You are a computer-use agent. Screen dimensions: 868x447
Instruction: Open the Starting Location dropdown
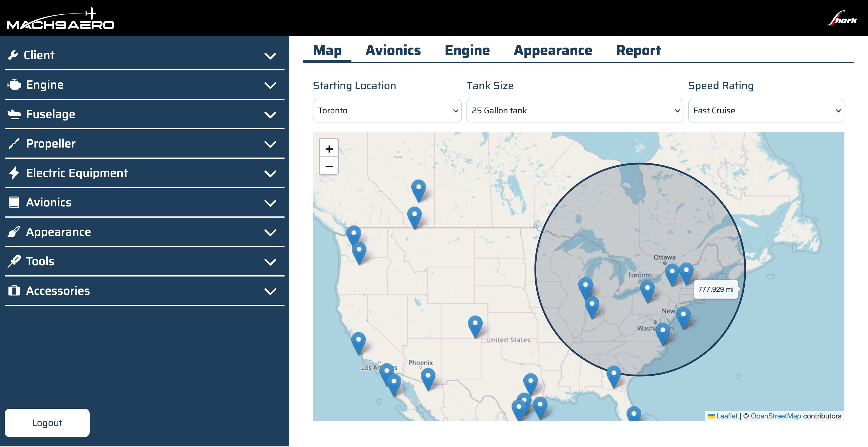387,110
